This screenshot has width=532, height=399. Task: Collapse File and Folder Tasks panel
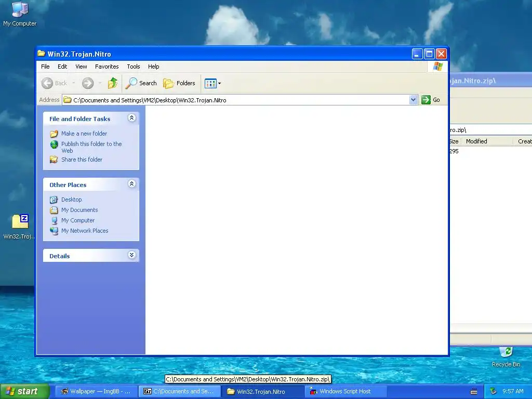click(131, 118)
